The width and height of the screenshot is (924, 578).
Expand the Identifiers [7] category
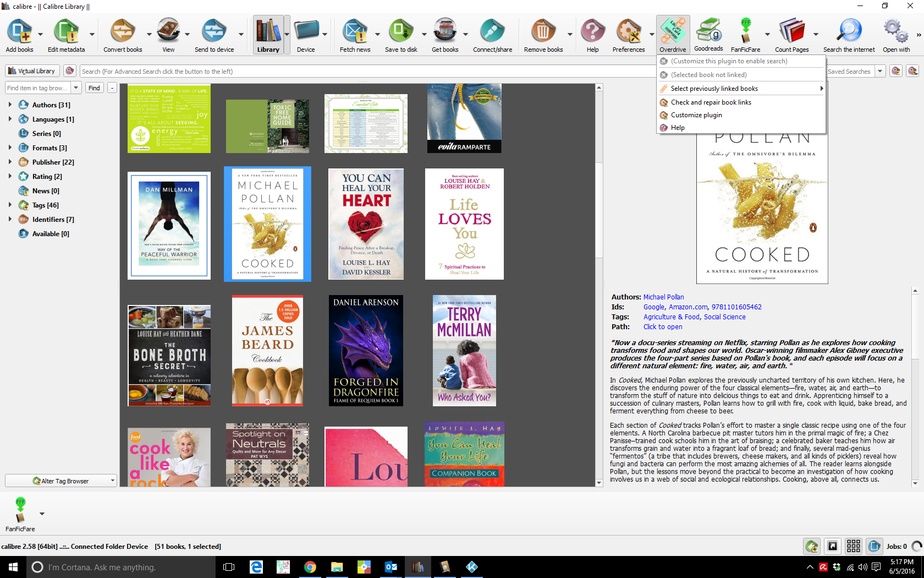[x=10, y=219]
